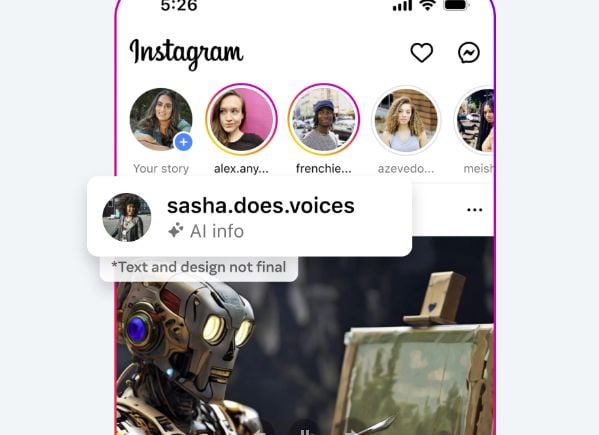Click the AI info sparkle icon
Viewport: 599px width, 435px height.
point(176,231)
